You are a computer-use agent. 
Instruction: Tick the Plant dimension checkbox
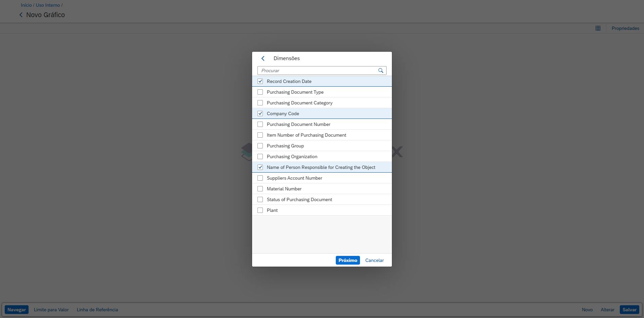click(x=260, y=210)
